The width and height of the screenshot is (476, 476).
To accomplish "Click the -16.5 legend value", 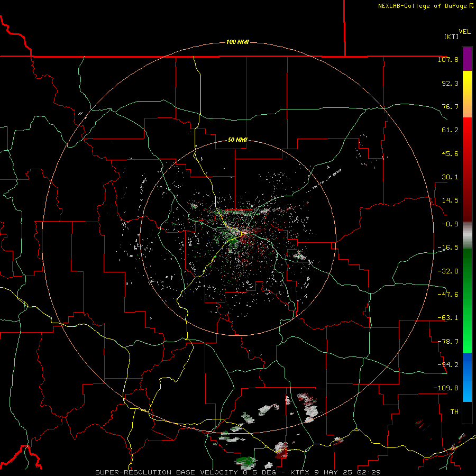I will (x=448, y=248).
